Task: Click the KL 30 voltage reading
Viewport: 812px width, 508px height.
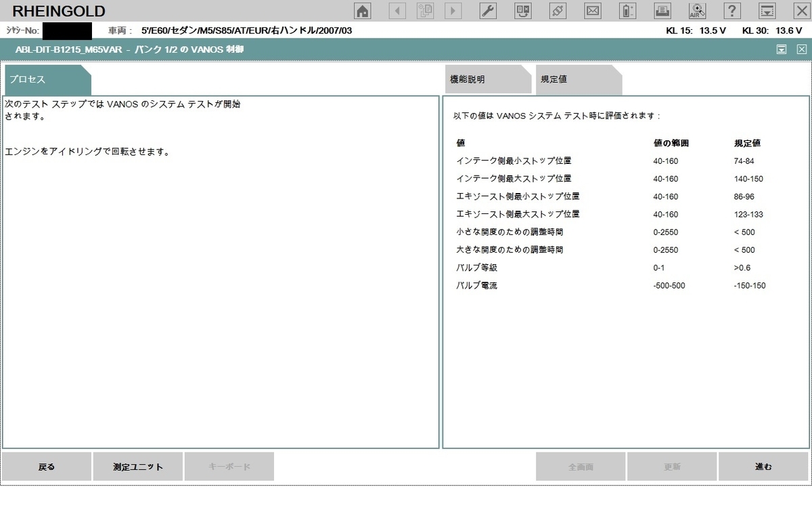Action: point(772,30)
